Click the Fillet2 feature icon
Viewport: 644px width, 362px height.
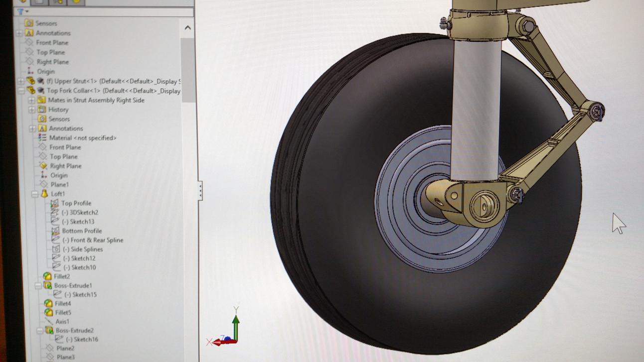[47, 276]
